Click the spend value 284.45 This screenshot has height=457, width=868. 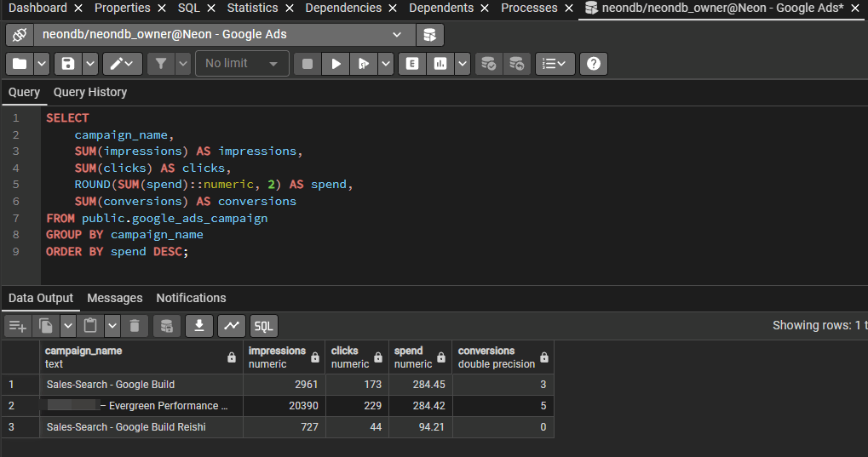(420, 385)
